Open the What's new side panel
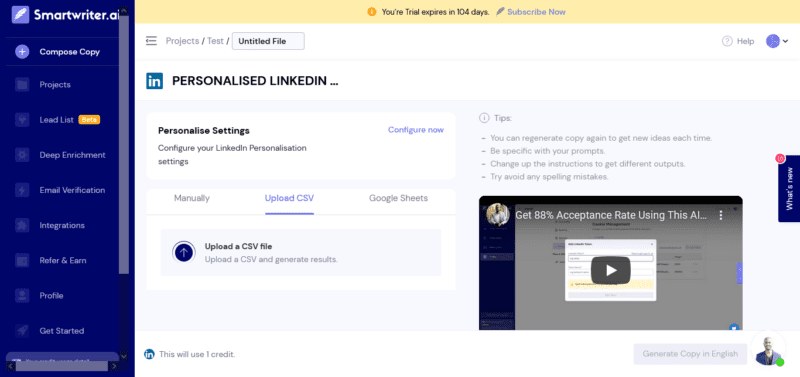 789,189
